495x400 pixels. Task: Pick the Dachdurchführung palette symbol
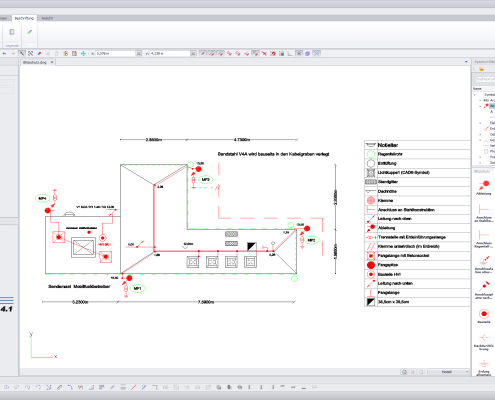pos(484,341)
